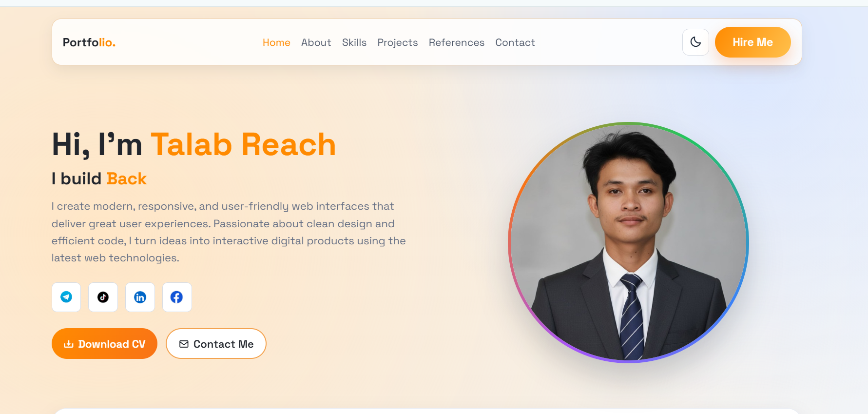The width and height of the screenshot is (868, 414).
Task: Download the CV file
Action: [104, 344]
